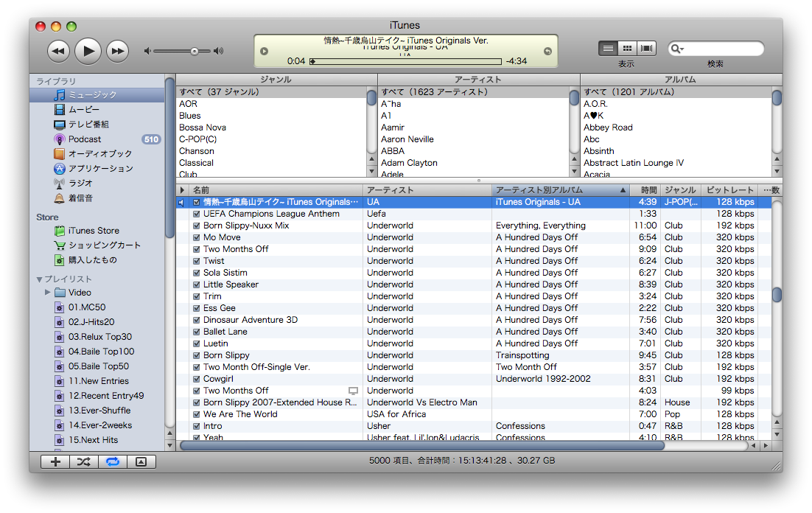Click the triangle in track list header
The image size is (812, 513).
(182, 190)
